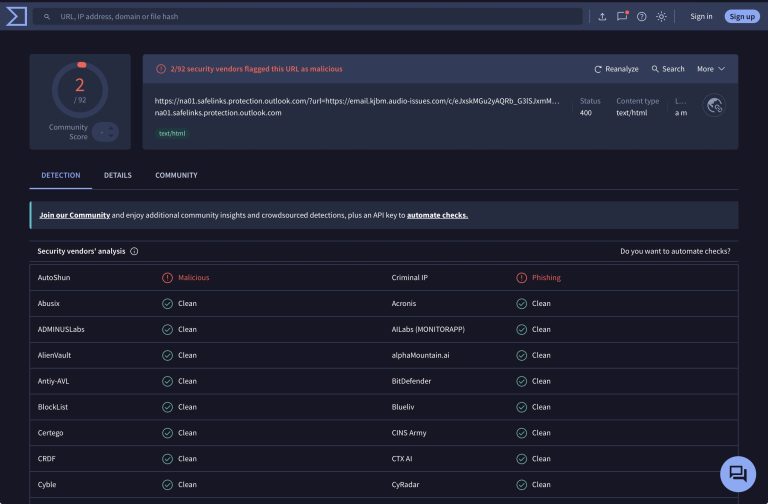Click the Cyble Clean checkmark icon
This screenshot has width=768, height=504.
(168, 485)
